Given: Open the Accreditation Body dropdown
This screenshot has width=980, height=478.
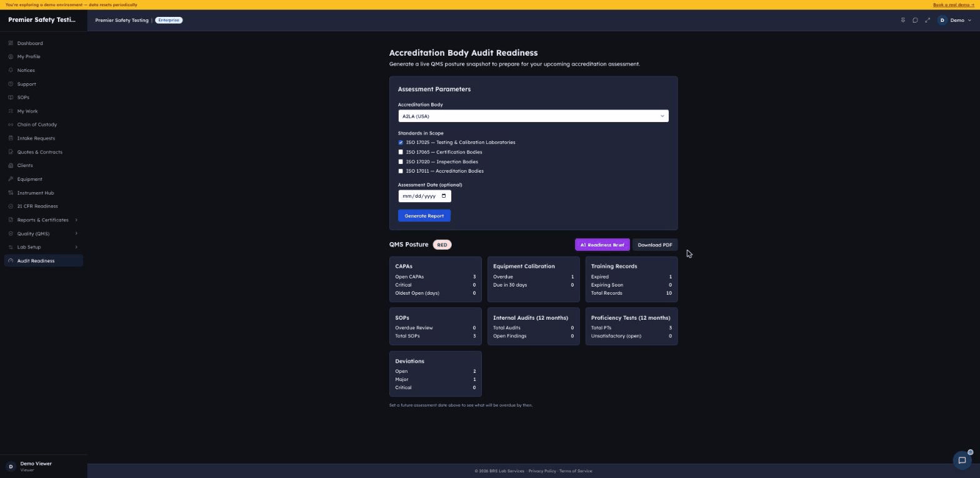Looking at the screenshot, I should pos(533,116).
